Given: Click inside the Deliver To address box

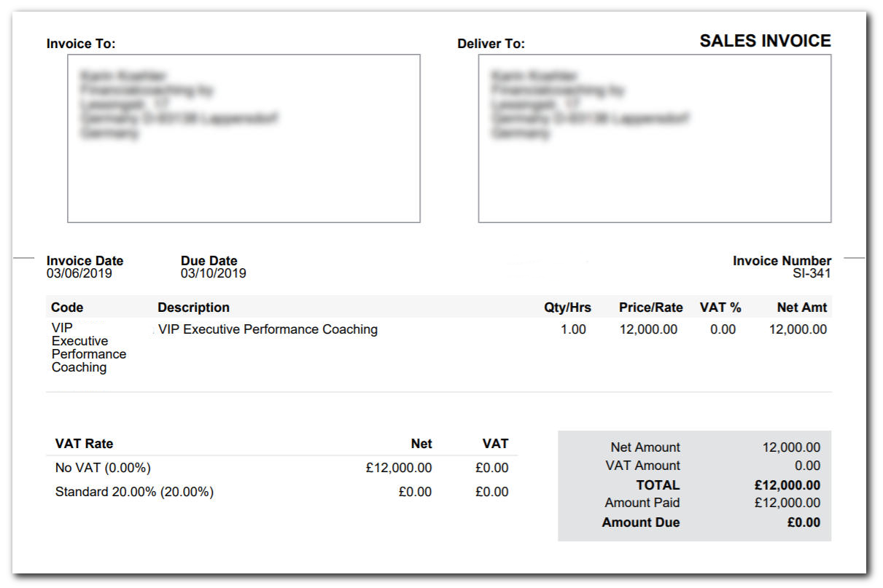Looking at the screenshot, I should coord(654,138).
